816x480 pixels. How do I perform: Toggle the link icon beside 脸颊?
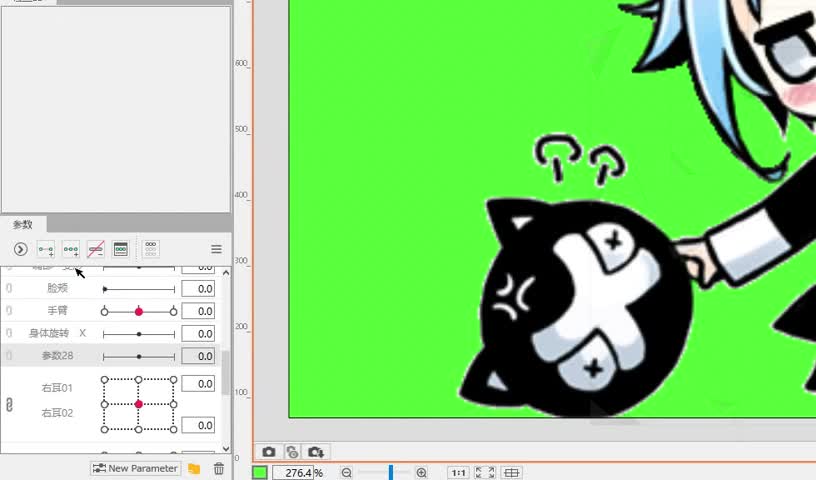(x=9, y=288)
